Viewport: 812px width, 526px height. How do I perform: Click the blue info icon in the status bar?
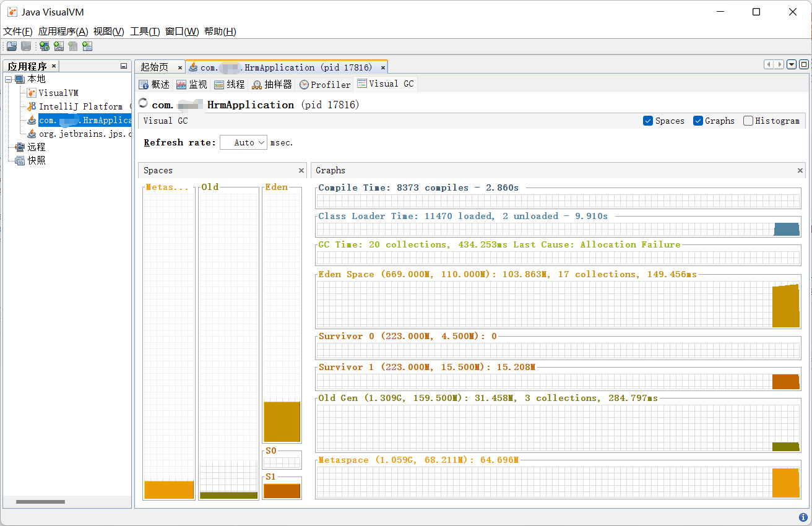pyautogui.click(x=803, y=517)
